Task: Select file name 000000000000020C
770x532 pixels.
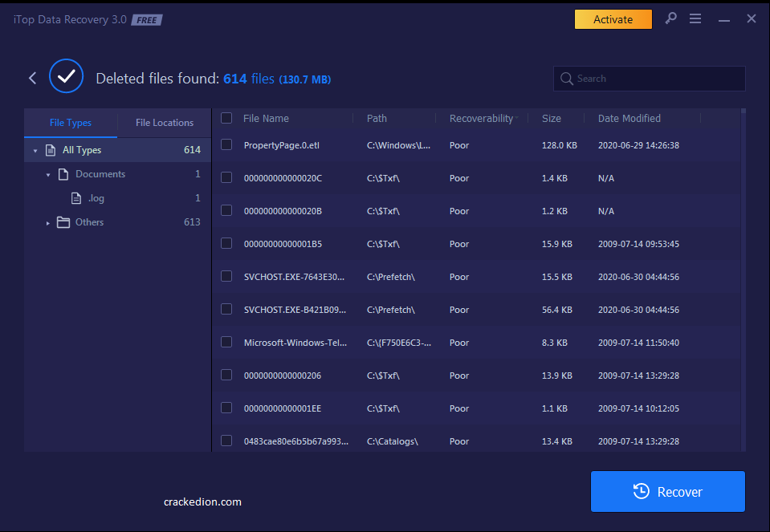Action: (x=283, y=178)
